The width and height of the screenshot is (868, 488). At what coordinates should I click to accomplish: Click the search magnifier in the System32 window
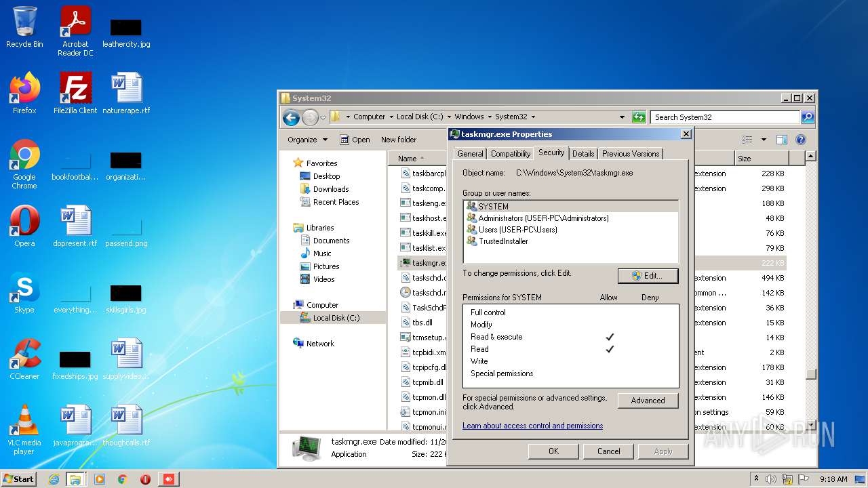[x=807, y=117]
